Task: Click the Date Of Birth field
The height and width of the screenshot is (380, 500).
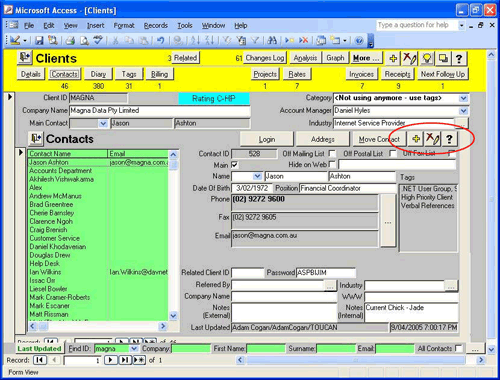Action: point(252,188)
